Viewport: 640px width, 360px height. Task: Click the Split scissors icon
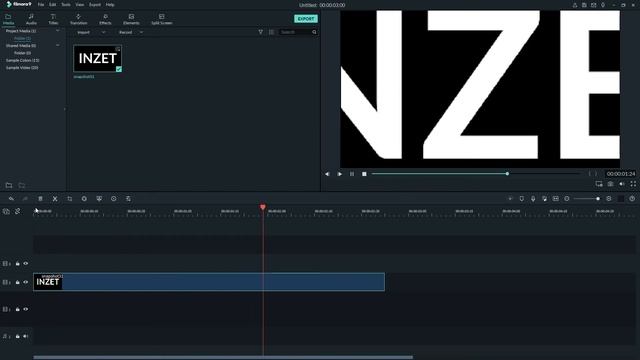55,199
